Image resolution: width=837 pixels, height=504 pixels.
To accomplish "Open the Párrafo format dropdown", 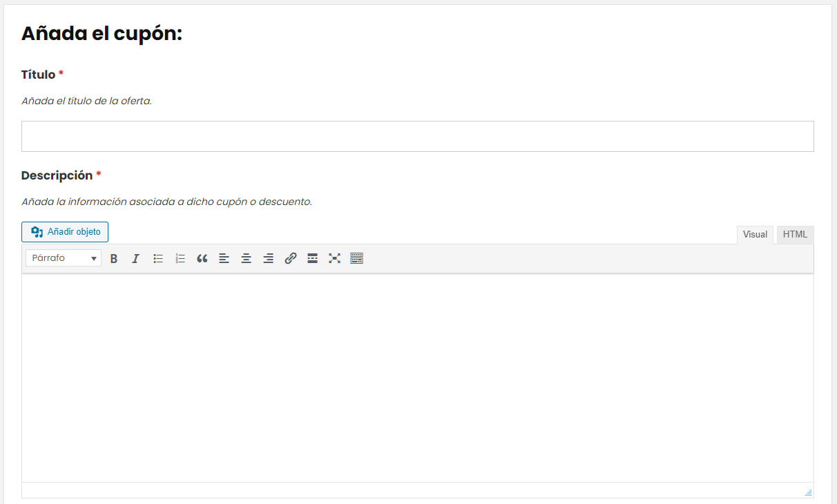I will pyautogui.click(x=64, y=258).
